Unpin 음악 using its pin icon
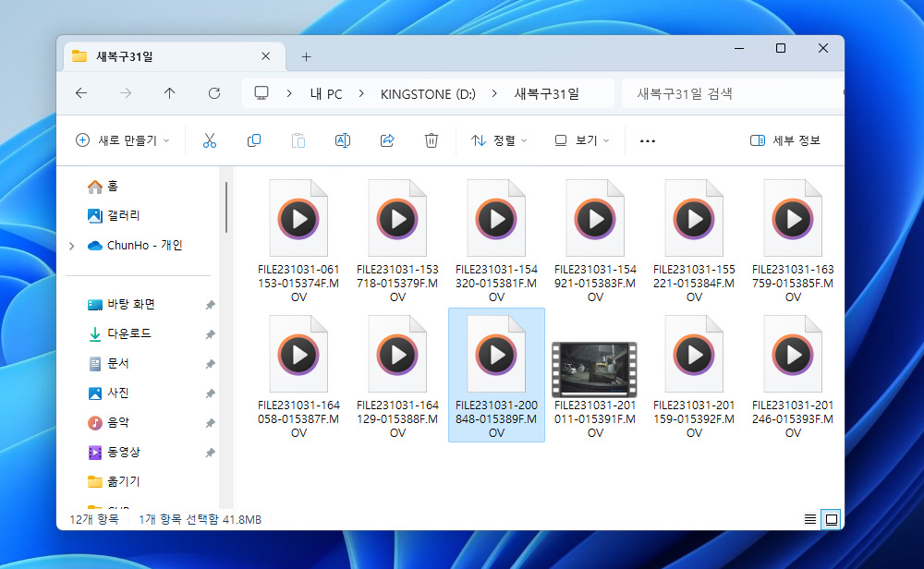The width and height of the screenshot is (924, 569). pyautogui.click(x=210, y=422)
